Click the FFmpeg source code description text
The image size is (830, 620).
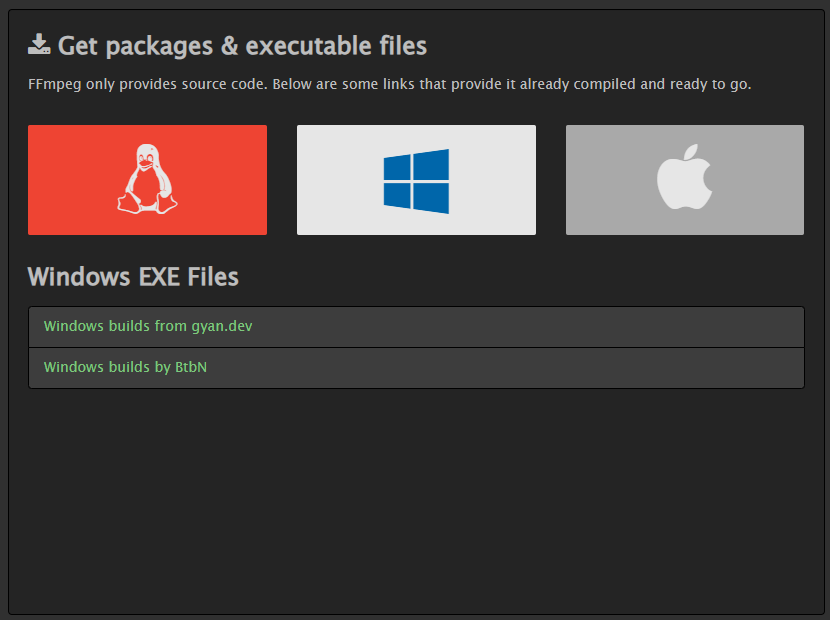coord(390,84)
